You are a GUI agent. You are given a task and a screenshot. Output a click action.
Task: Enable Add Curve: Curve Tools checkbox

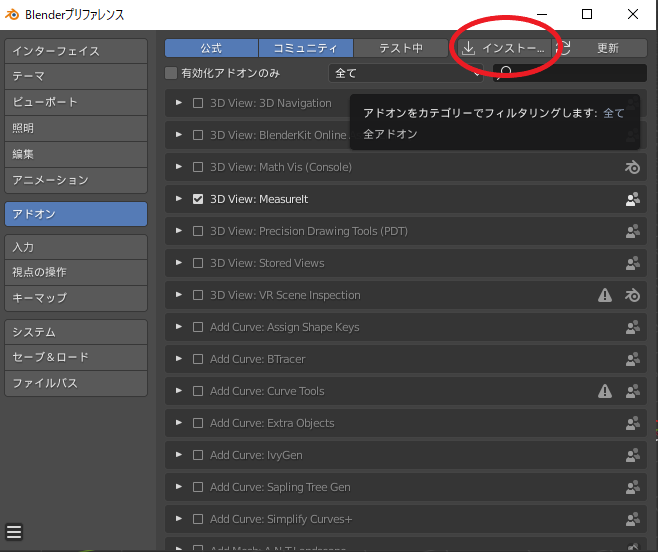(x=198, y=391)
